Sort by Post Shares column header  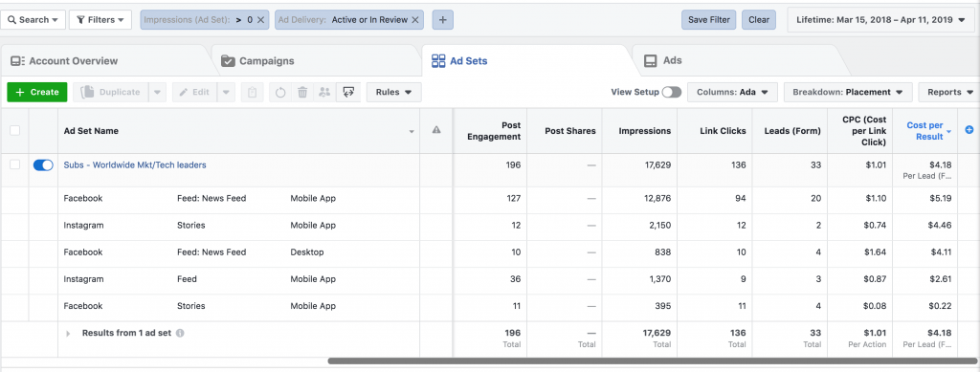tap(570, 130)
